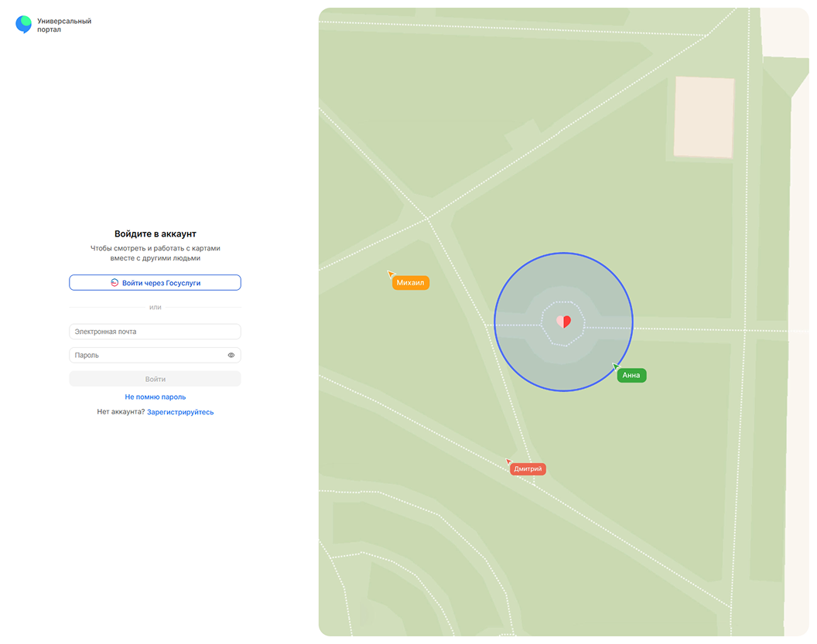Click the beige building rectangle on the map
Viewport: 817px width, 644px height.
pos(704,117)
